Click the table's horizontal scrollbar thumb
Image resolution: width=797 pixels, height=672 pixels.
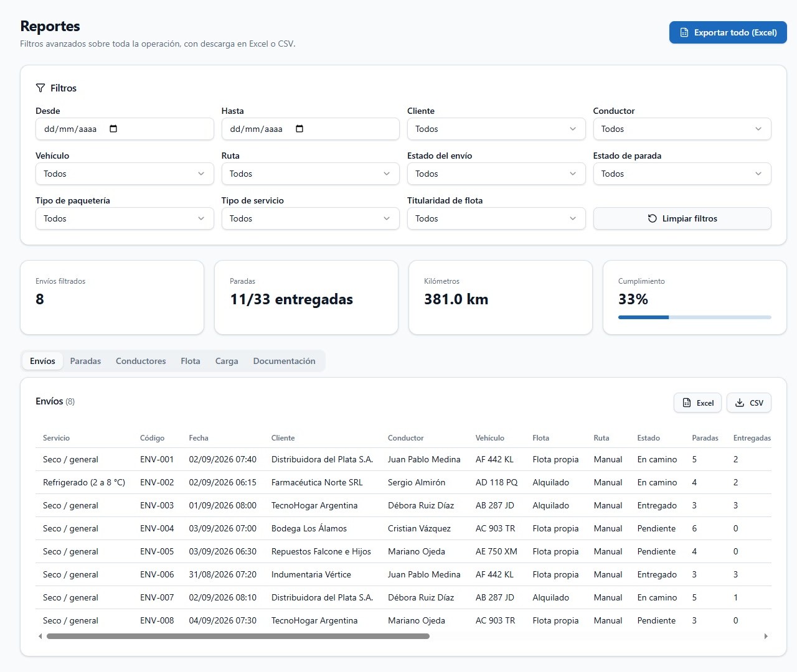[238, 636]
